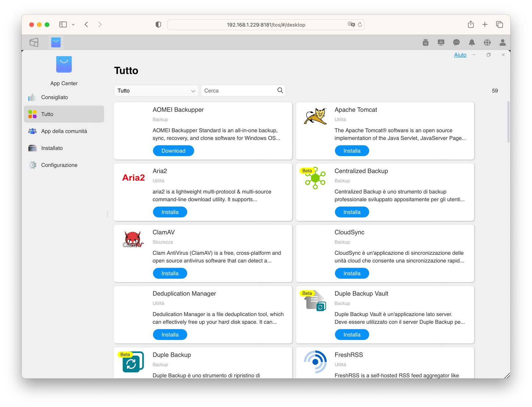Open the TOS desktop show icon
Screen dimensions: 532x407
pos(34,43)
